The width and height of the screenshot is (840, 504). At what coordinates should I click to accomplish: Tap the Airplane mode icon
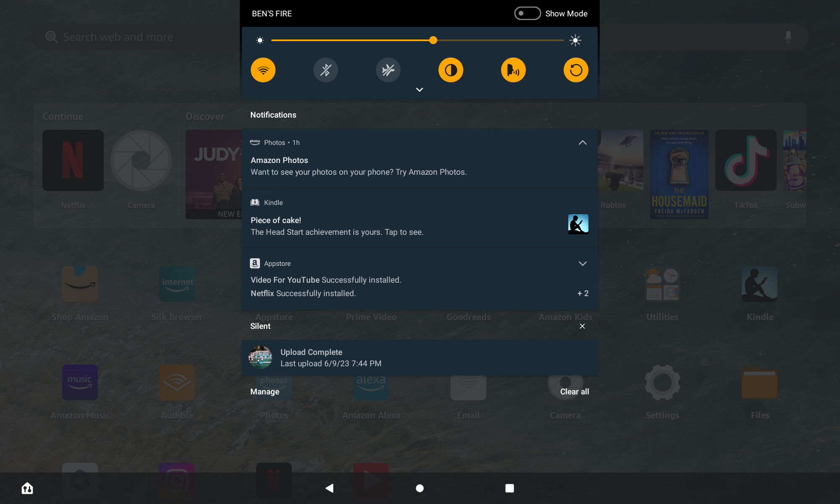pos(388,70)
